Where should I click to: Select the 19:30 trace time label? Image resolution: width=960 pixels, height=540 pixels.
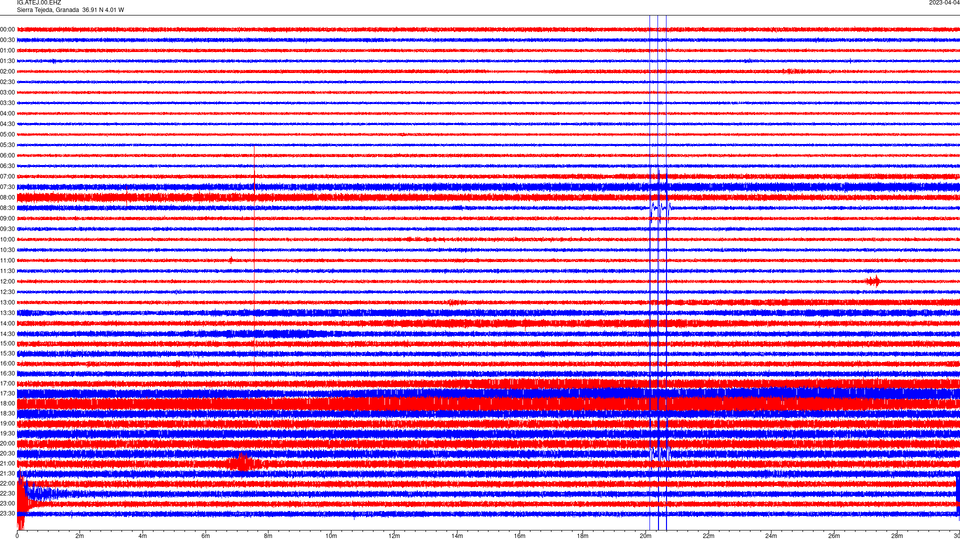pos(7,433)
